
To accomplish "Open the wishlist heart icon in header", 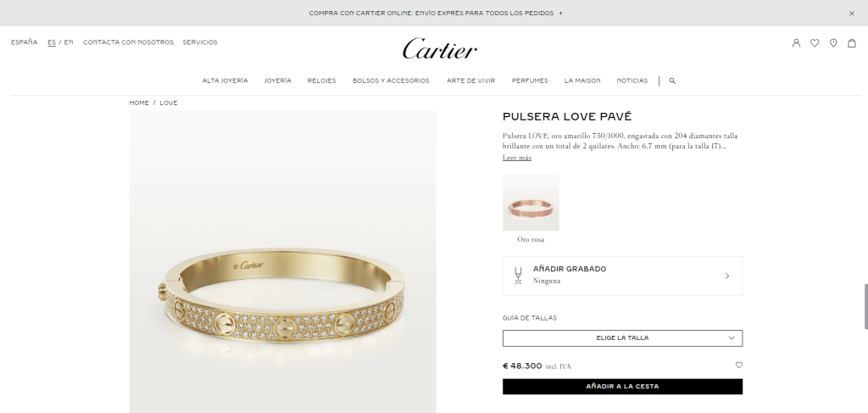I will pyautogui.click(x=815, y=42).
